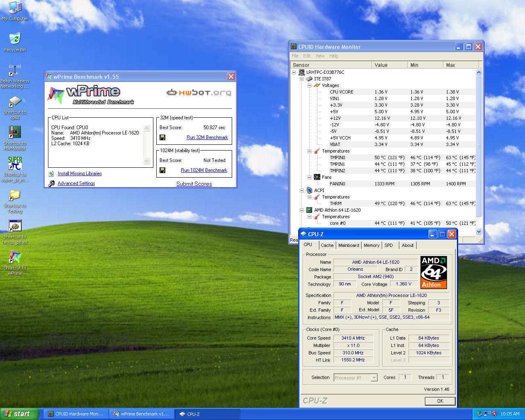Viewport: 525px width, 420px height.
Task: Switch to the Memory tab in CPU-Z
Action: click(x=372, y=245)
